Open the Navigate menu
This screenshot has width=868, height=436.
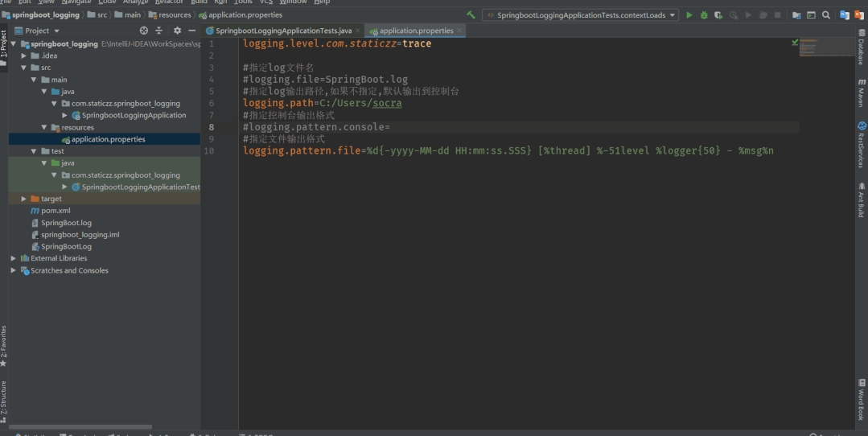[x=76, y=2]
